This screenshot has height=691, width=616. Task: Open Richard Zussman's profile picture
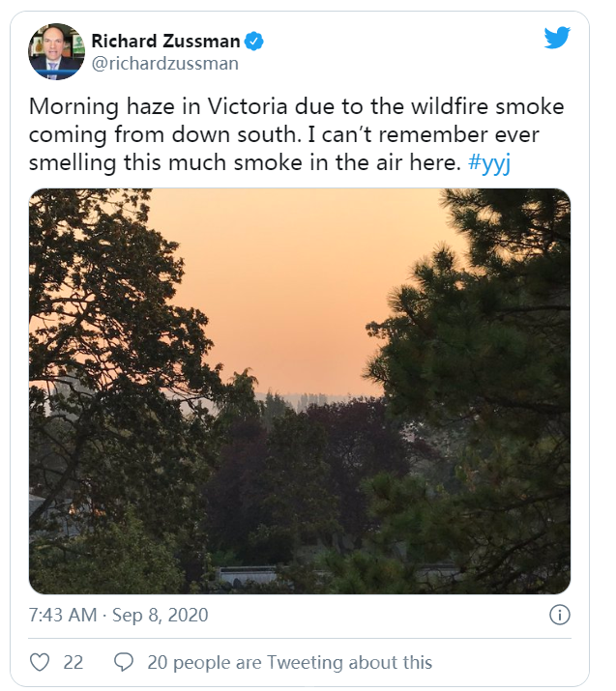pos(56,51)
